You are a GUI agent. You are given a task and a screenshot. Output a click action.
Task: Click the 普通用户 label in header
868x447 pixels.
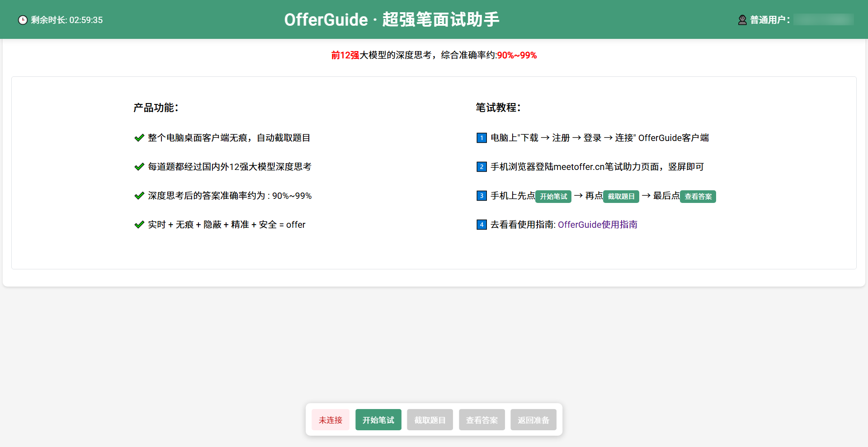pos(770,20)
